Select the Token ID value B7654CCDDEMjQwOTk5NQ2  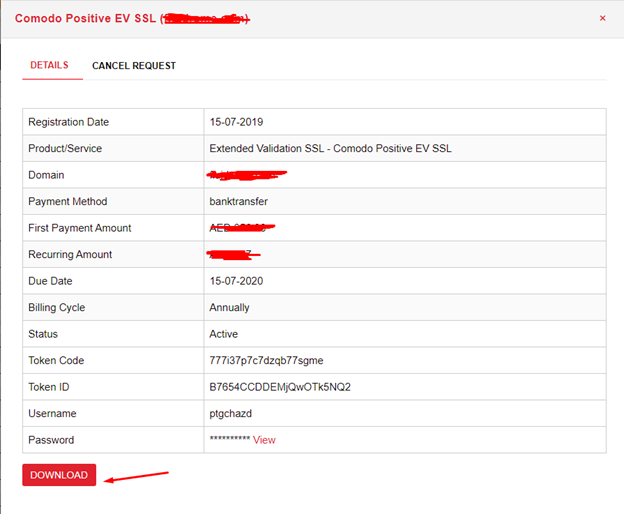[280, 387]
